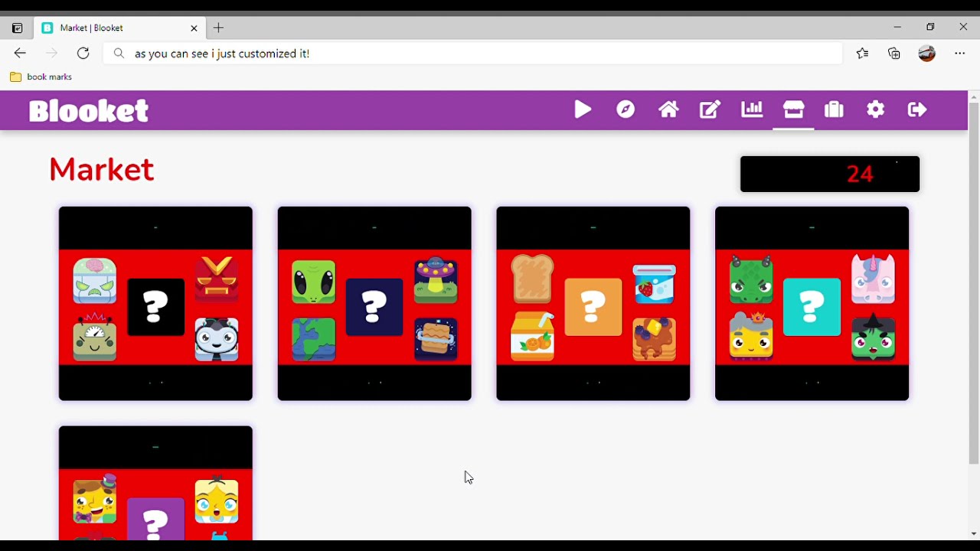Click the green dragon blook
Screen dimensions: 980x551
(x=751, y=280)
